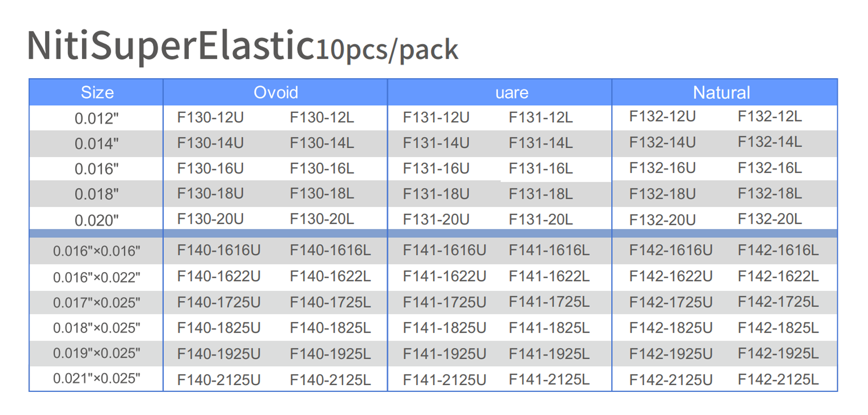Click product code F131-14L

[x=540, y=143]
